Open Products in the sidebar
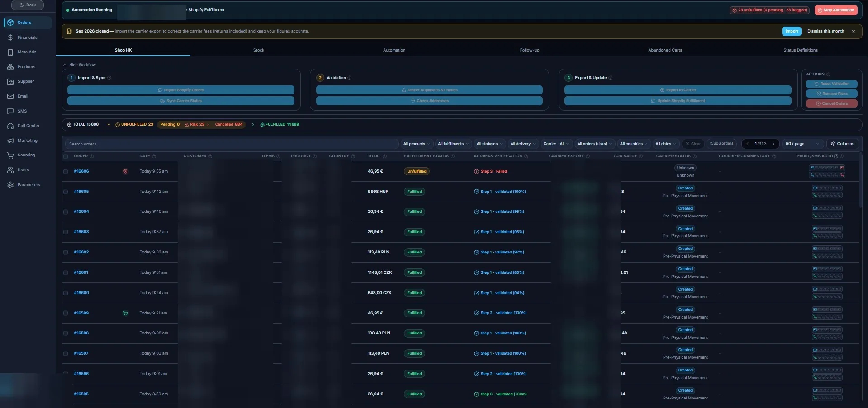The image size is (868, 408). (27, 67)
